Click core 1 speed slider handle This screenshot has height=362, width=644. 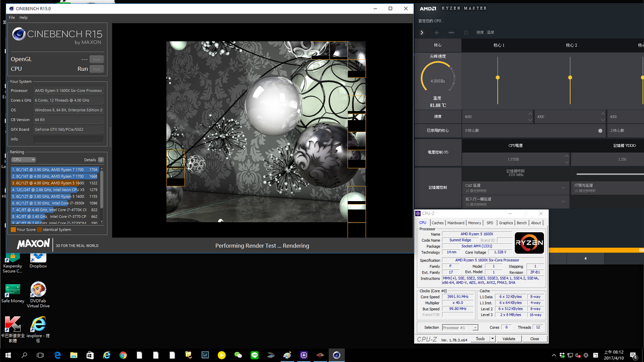[498, 77]
